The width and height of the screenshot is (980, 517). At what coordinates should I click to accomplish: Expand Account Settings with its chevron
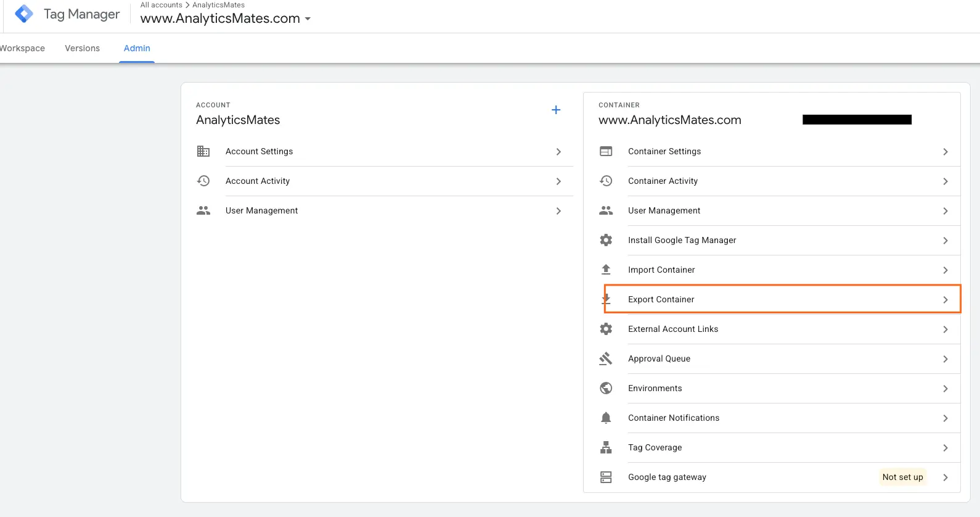point(558,151)
